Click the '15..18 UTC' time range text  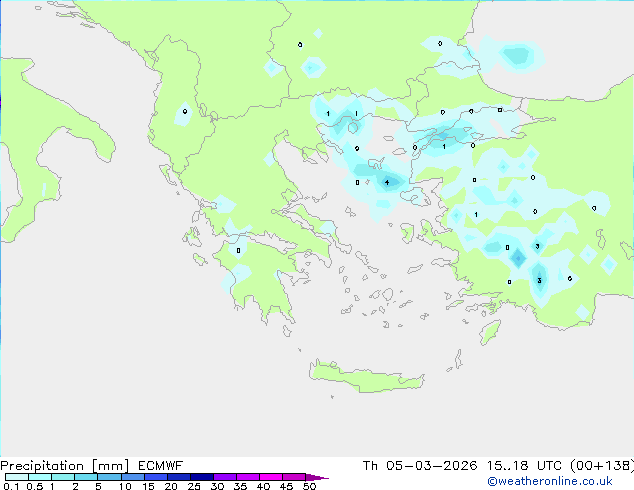[x=524, y=466]
